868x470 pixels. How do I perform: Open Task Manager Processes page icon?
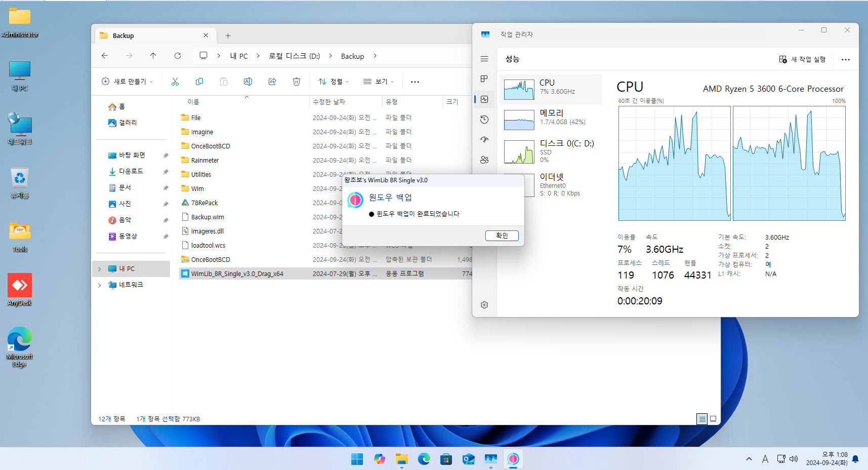pyautogui.click(x=484, y=79)
